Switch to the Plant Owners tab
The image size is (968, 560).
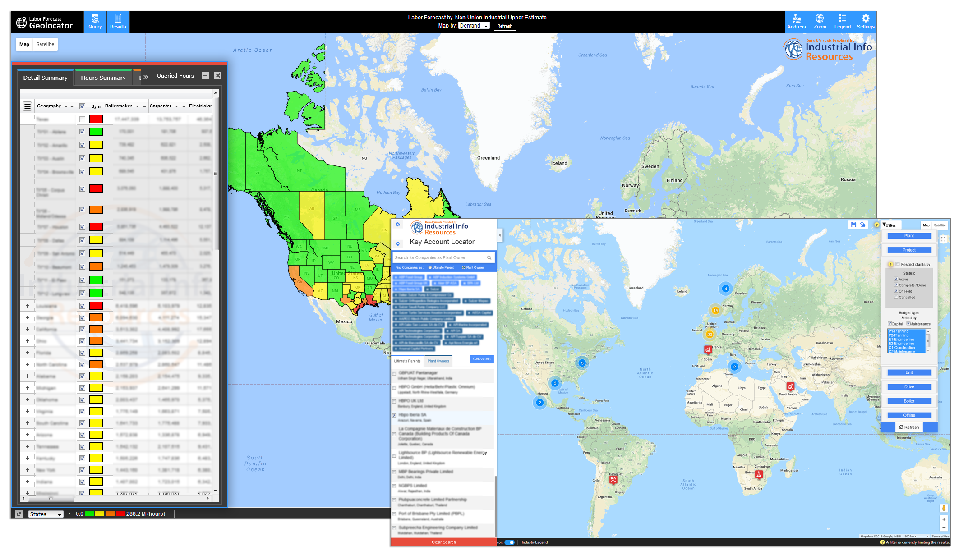point(438,361)
